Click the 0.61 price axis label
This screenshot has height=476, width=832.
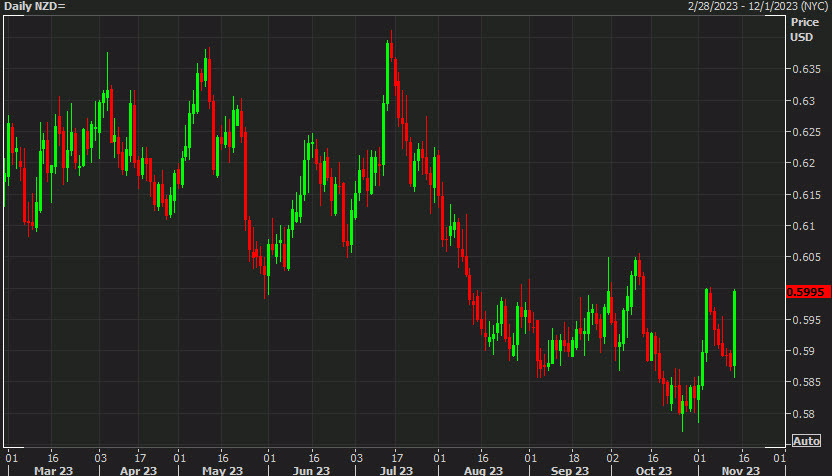click(x=803, y=226)
